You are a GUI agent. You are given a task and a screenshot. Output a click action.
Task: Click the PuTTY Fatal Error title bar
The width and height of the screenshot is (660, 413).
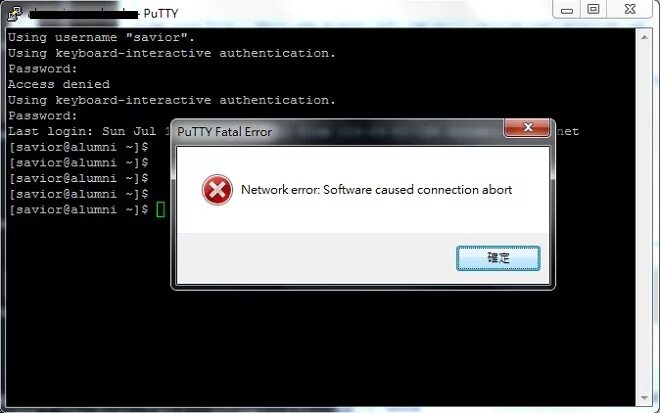click(x=339, y=132)
